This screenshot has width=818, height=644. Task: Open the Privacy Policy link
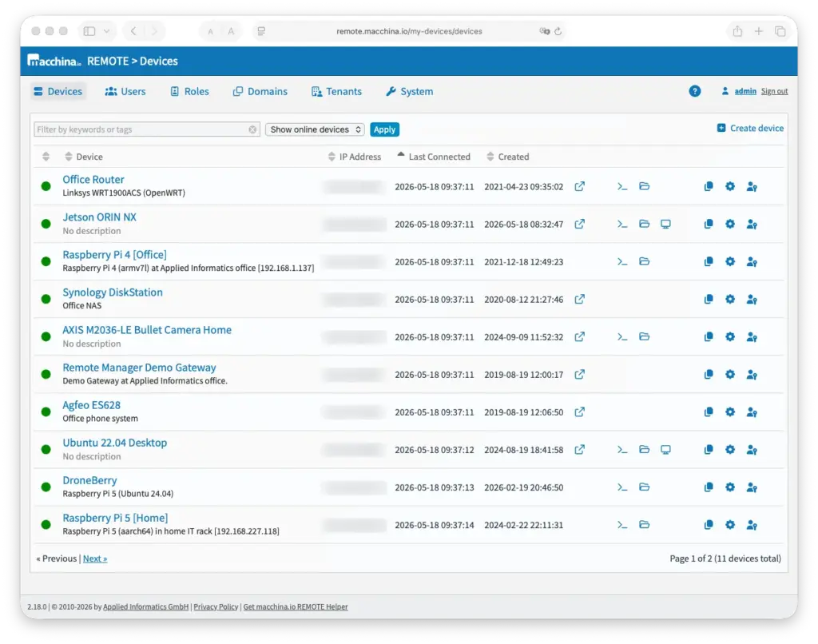click(x=216, y=606)
